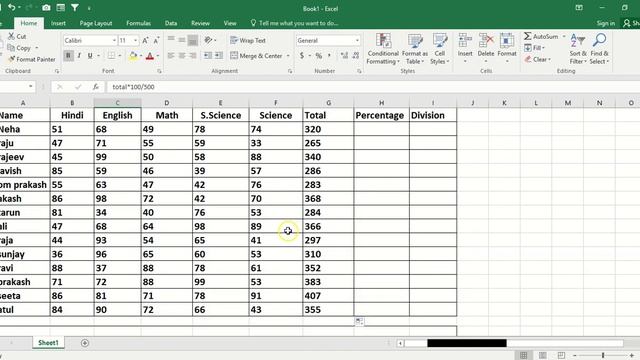Confirm the formula with the checkmark icon
640x360 pixels.
pyautogui.click(x=78, y=87)
